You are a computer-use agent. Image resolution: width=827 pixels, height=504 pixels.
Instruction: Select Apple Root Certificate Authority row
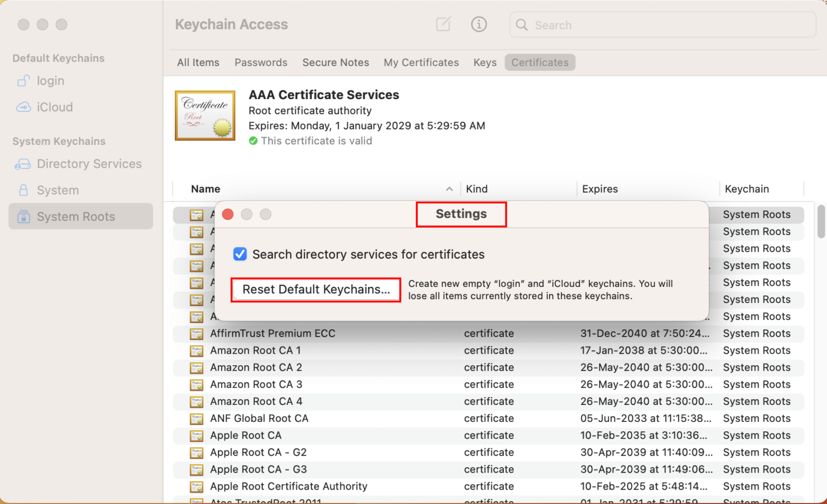click(488, 487)
